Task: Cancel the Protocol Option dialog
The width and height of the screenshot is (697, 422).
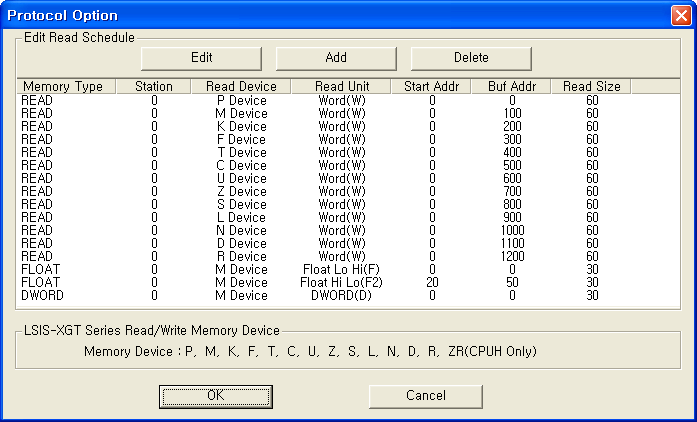Action: click(x=426, y=396)
